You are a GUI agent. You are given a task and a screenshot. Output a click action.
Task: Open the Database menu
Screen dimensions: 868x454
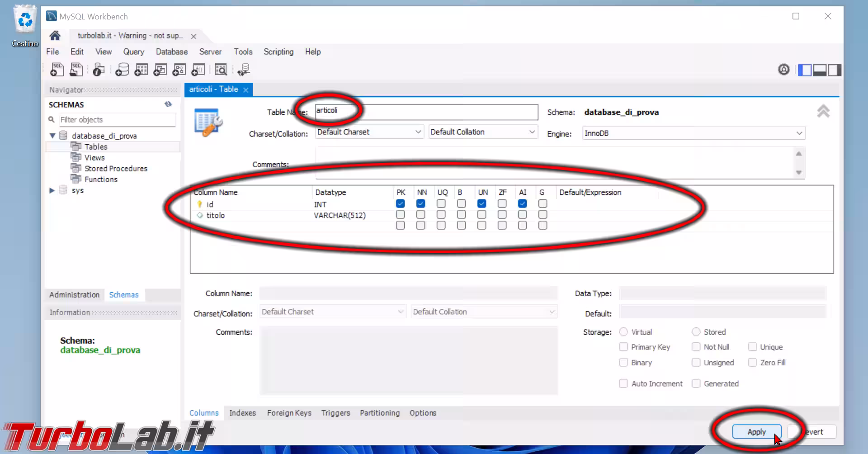tap(172, 52)
